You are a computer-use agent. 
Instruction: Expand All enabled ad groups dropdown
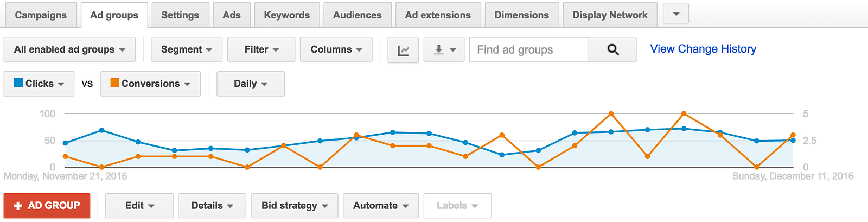tap(70, 50)
